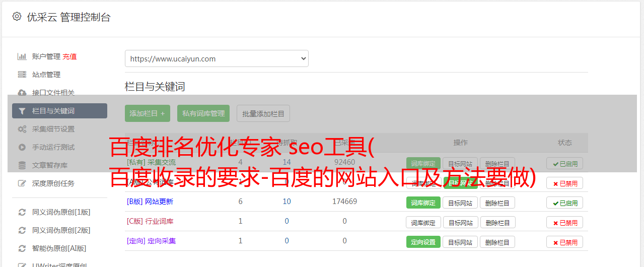644x267 pixels.
Task: Click 词库绑定 in the 行业词库 row
Action: point(423,222)
